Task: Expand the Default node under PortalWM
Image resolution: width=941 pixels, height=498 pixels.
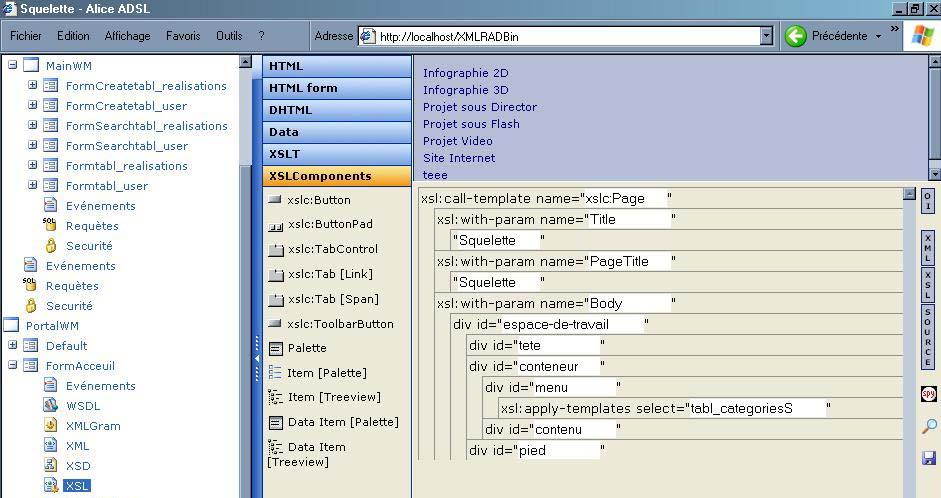Action: click(x=12, y=345)
